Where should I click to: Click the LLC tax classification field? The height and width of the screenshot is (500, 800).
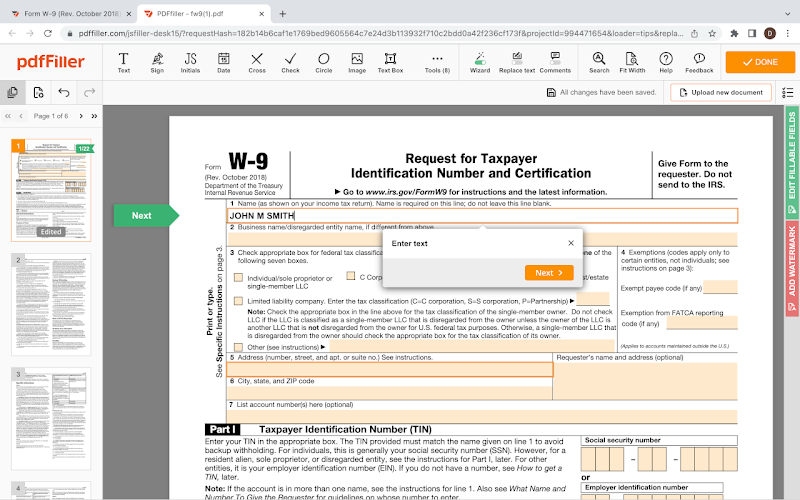click(x=593, y=299)
